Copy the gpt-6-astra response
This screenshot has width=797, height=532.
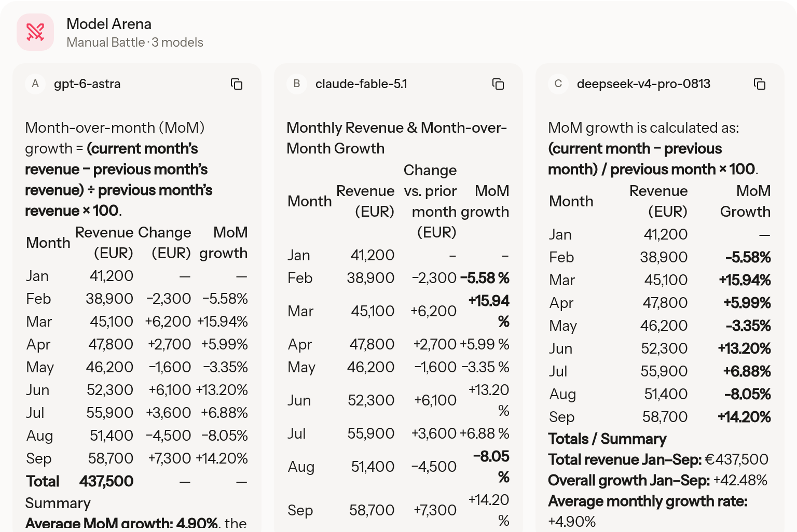(x=237, y=84)
